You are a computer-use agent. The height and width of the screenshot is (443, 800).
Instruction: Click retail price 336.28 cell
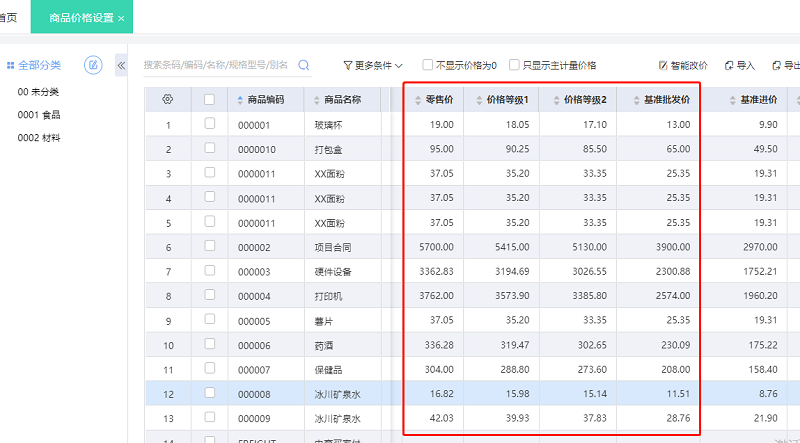[x=439, y=346]
